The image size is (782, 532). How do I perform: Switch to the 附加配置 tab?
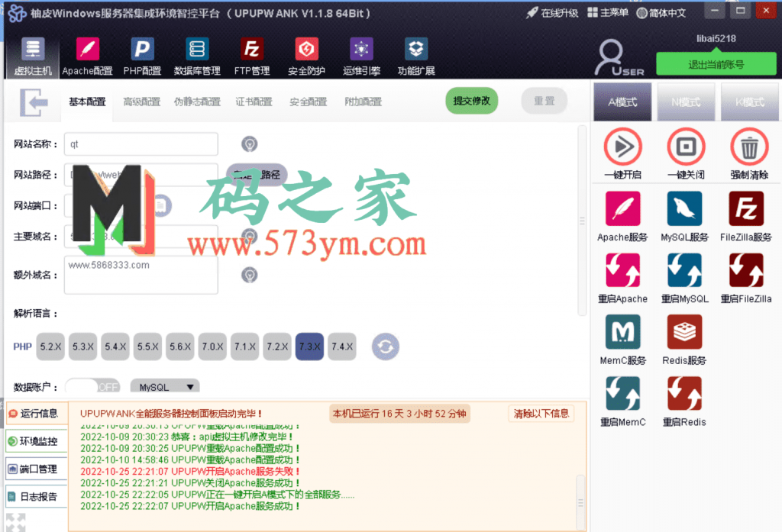tap(363, 102)
